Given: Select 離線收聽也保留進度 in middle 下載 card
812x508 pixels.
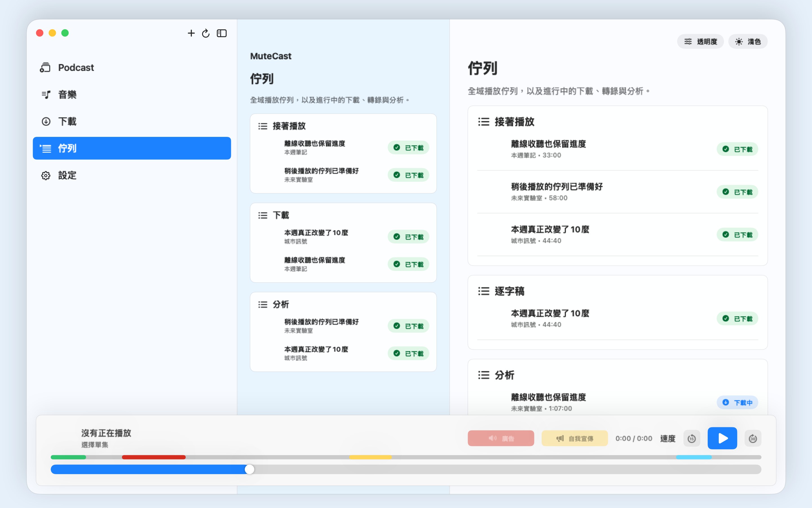Looking at the screenshot, I should [343, 264].
